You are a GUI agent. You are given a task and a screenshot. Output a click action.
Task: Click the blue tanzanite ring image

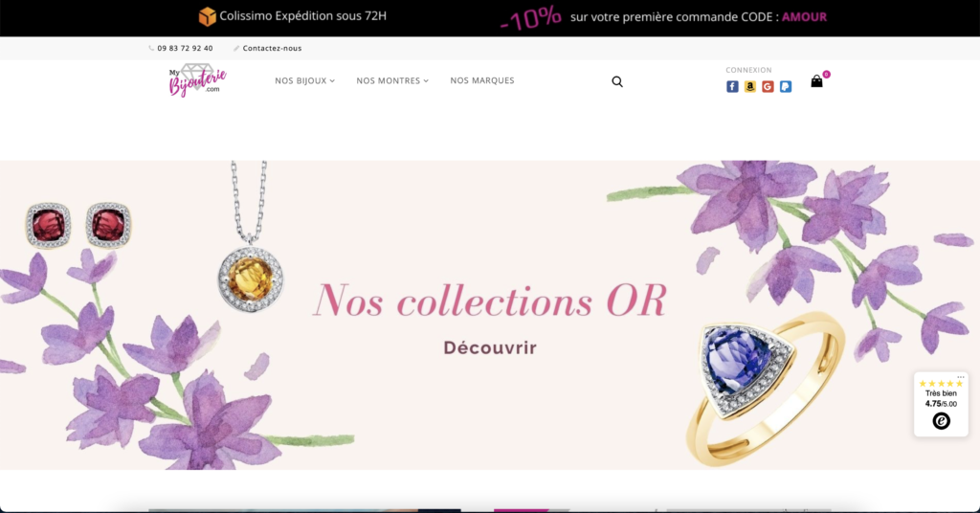point(765,387)
